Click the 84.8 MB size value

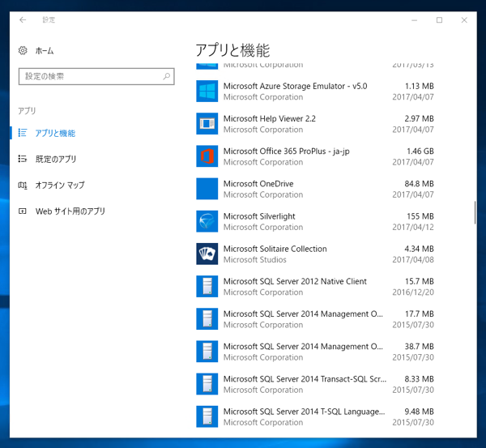click(x=419, y=184)
